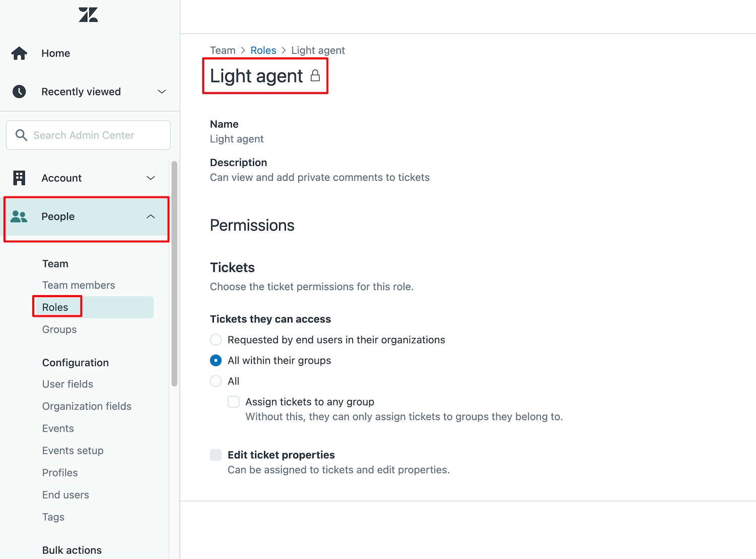Go to End users page
The height and width of the screenshot is (559, 756).
(x=66, y=495)
